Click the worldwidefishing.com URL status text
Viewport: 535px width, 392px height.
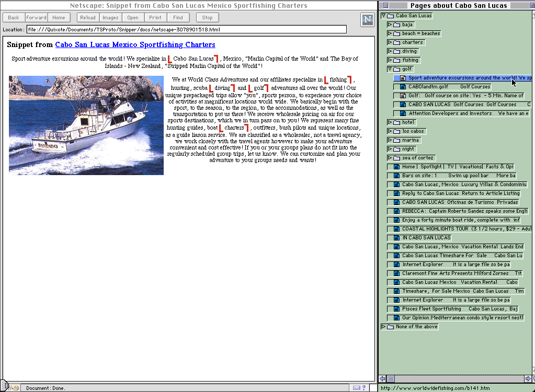[435, 388]
